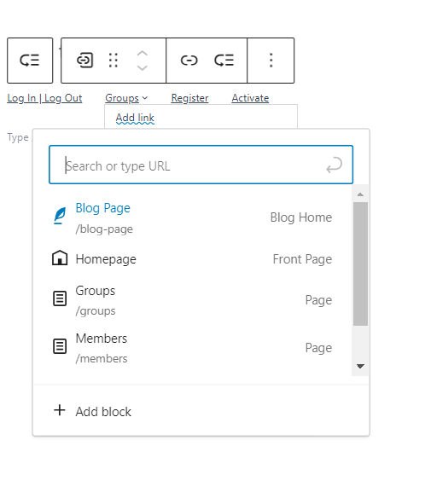Grab the block drag handle
Screen dimensions: 425x504
pos(114,61)
